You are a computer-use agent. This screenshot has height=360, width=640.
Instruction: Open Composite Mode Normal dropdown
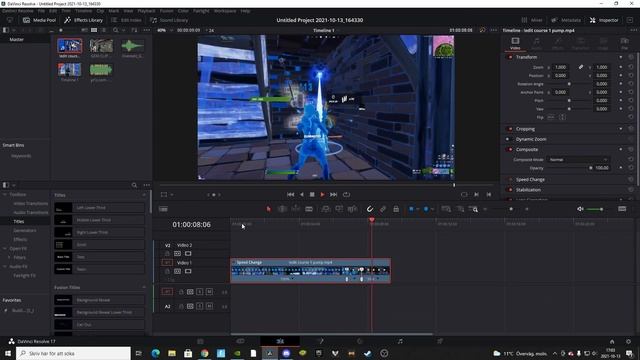578,160
